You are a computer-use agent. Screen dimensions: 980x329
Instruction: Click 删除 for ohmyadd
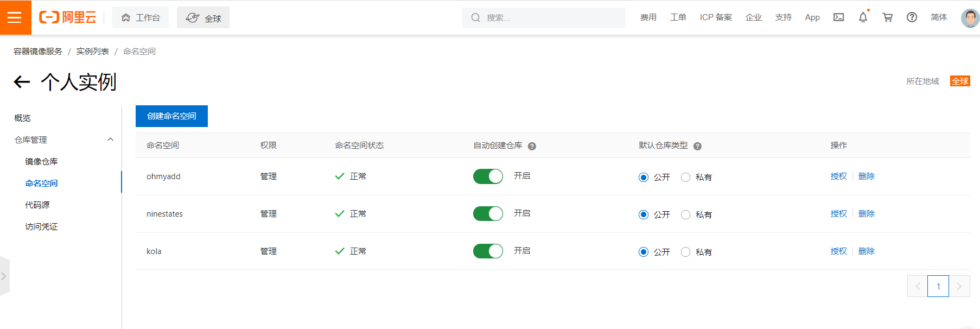coord(867,176)
